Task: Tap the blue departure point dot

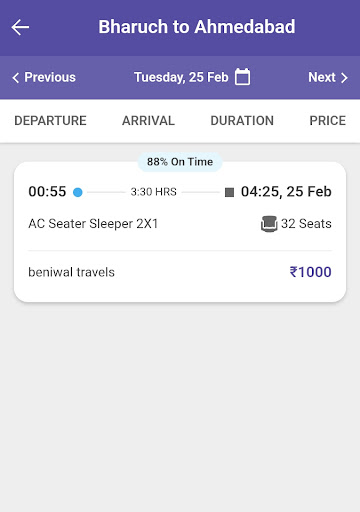Action: tap(78, 192)
